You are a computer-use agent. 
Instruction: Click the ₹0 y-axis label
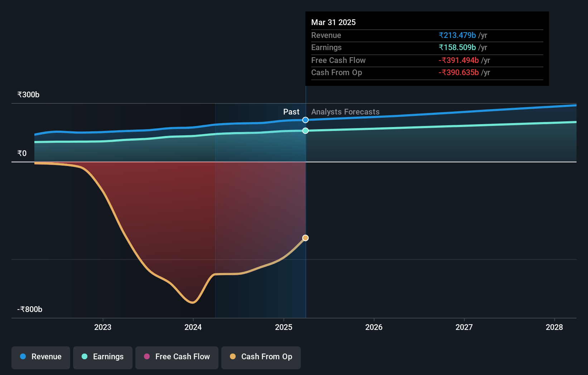22,153
